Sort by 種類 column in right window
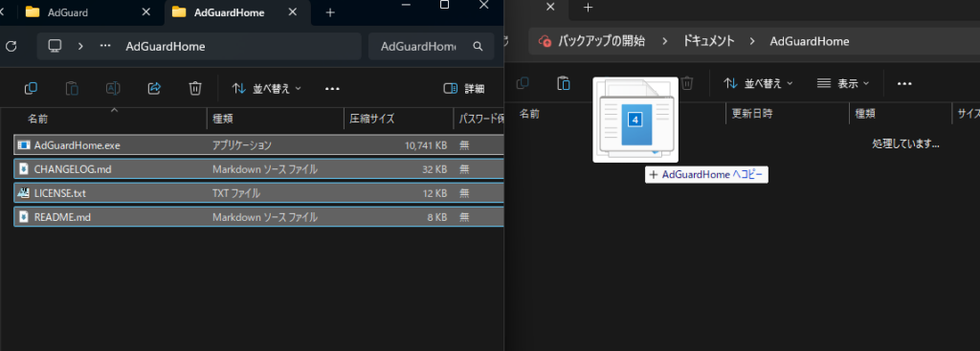 tap(865, 114)
